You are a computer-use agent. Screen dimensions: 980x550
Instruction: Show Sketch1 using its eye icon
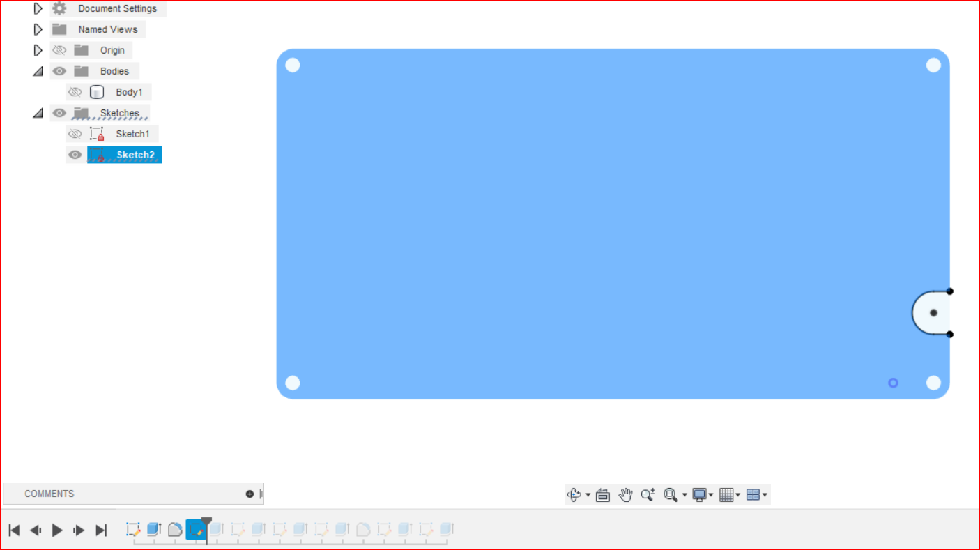(x=75, y=134)
